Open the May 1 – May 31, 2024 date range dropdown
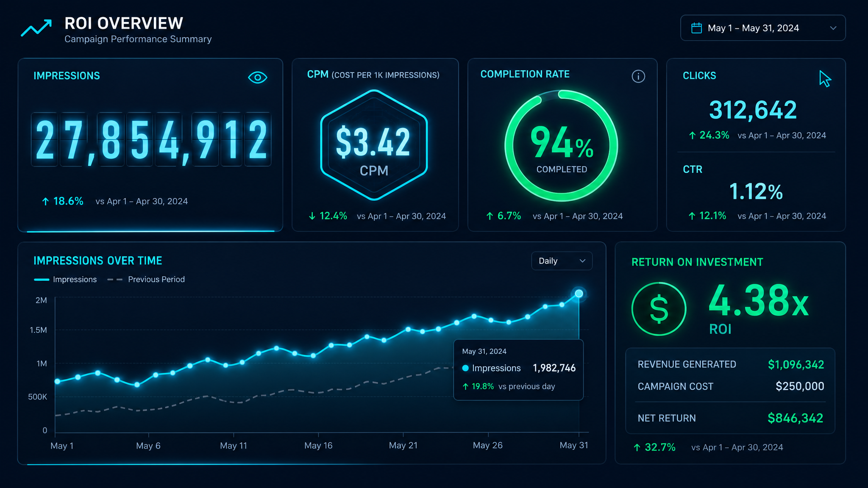The width and height of the screenshot is (868, 488). pyautogui.click(x=762, y=28)
